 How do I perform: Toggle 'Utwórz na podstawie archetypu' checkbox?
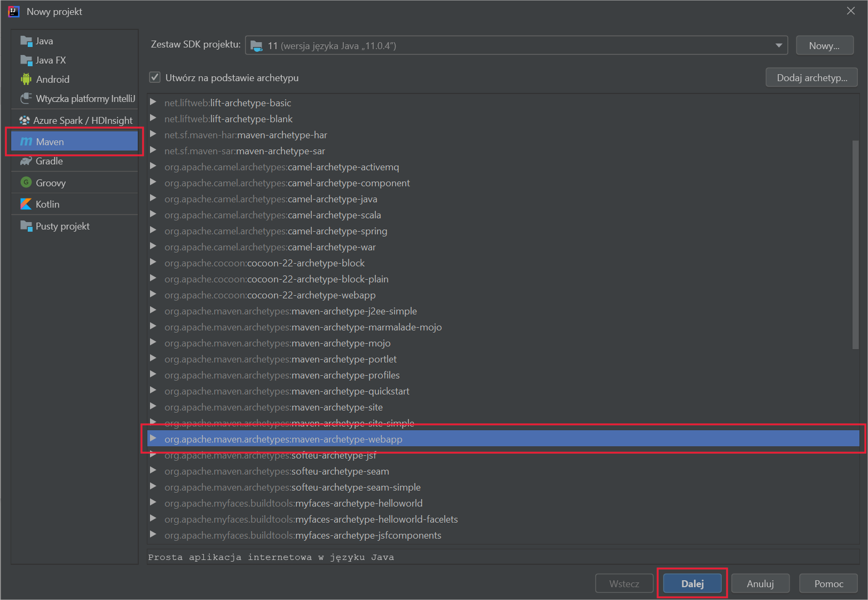point(155,77)
